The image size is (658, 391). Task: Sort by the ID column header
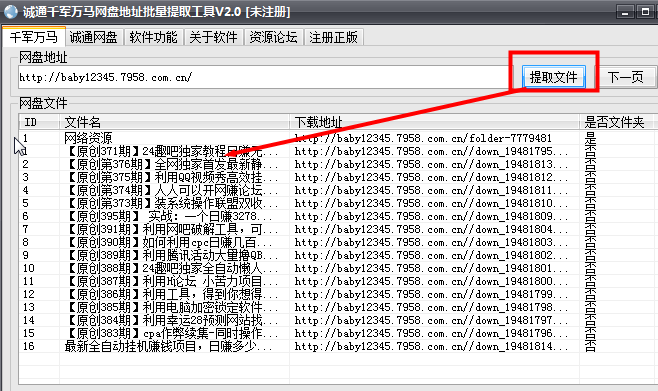pyautogui.click(x=39, y=122)
